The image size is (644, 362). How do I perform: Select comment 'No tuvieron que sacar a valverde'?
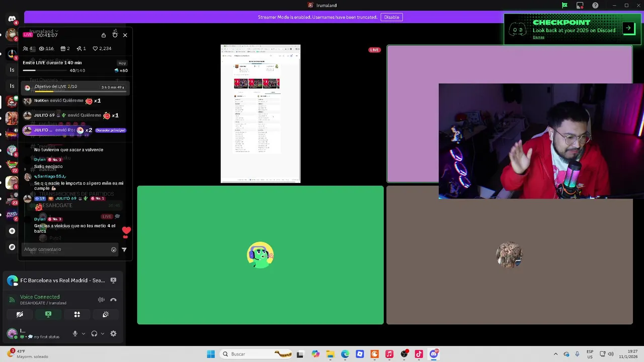tap(68, 150)
